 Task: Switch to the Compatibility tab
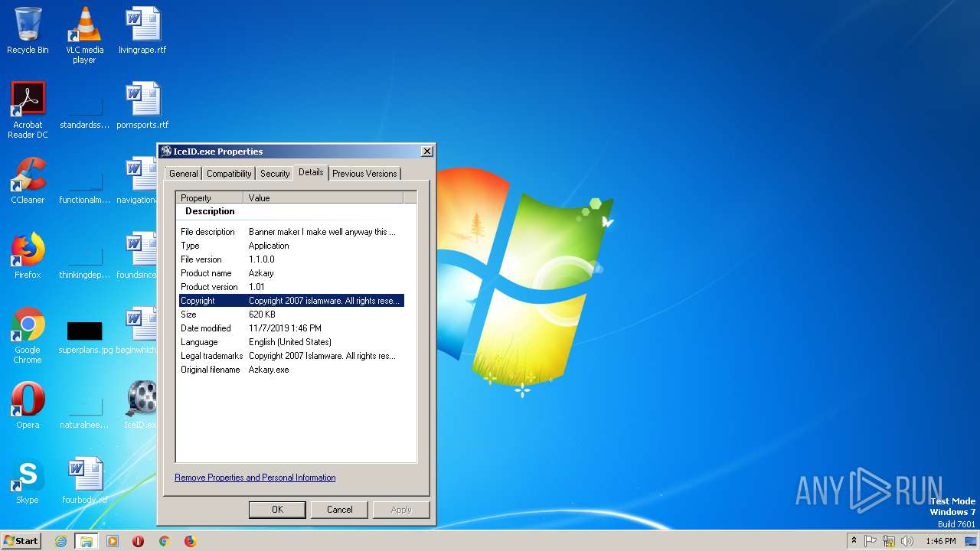229,174
